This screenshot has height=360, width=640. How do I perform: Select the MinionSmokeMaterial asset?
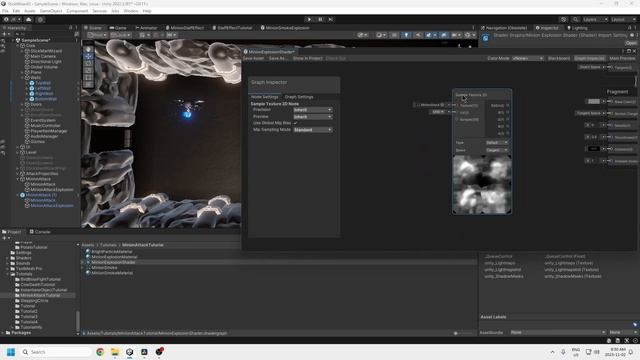112,273
